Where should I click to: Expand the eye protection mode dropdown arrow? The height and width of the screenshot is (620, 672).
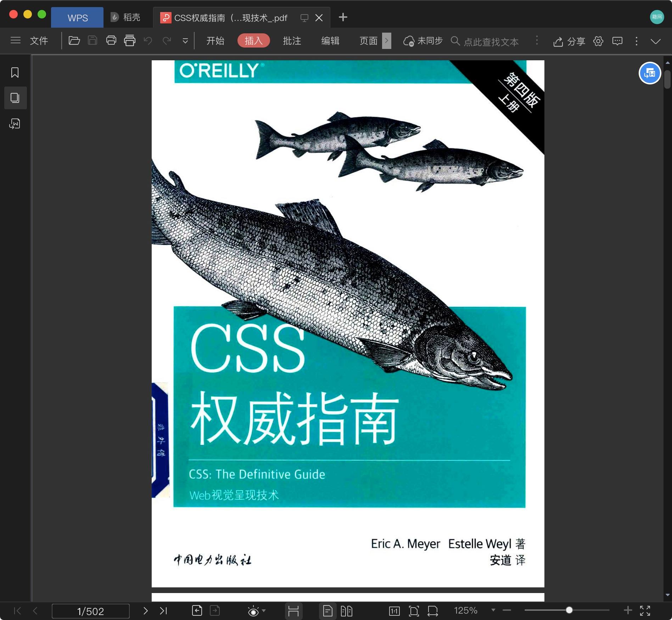(x=264, y=610)
